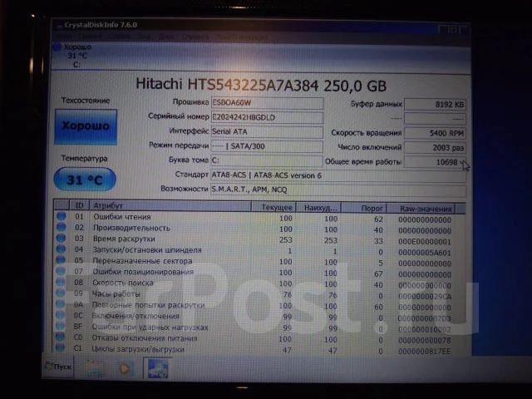The height and width of the screenshot is (399, 532).
Task: Select the Ошибки чтения attribute name
Action: 122,217
